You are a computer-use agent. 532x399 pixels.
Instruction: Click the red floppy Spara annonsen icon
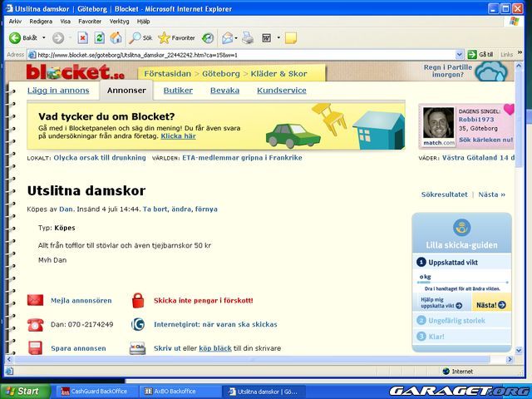coord(35,348)
